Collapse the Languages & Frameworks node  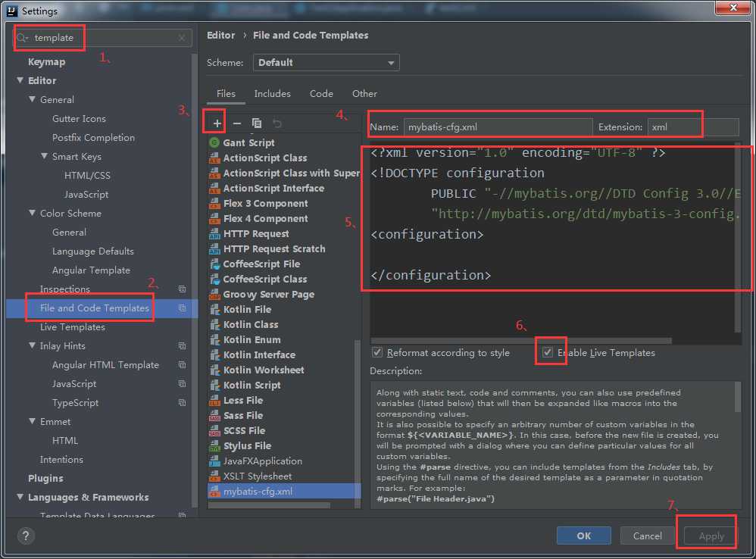20,497
